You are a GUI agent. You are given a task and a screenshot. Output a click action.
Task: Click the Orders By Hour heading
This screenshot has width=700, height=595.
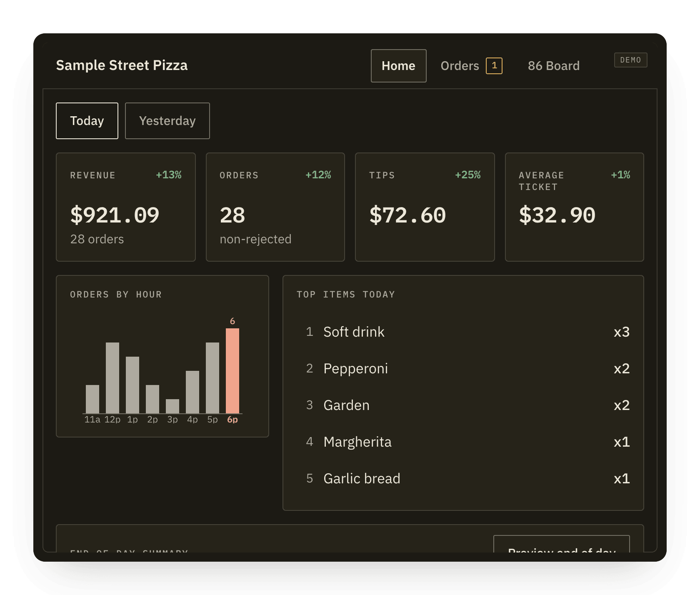click(116, 295)
